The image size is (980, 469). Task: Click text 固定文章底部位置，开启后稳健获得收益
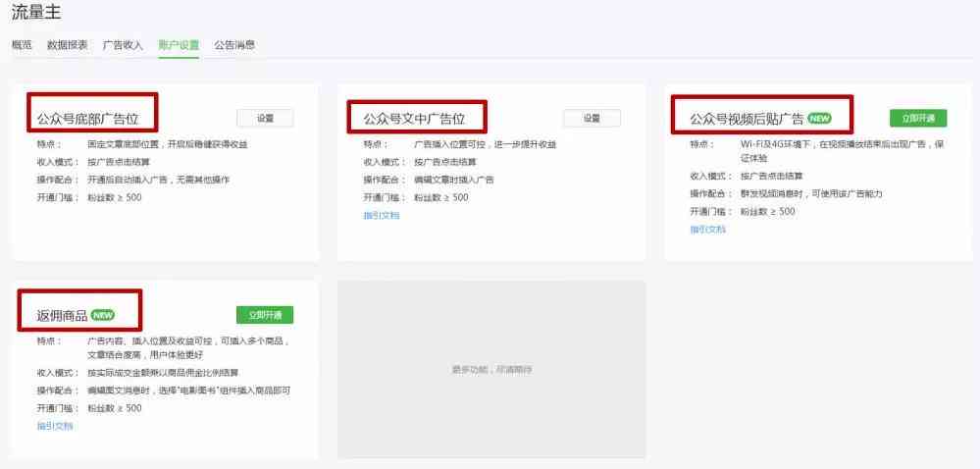click(168, 144)
